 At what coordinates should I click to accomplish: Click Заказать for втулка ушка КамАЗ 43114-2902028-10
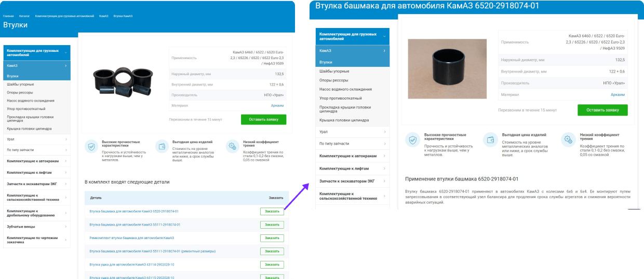272,264
